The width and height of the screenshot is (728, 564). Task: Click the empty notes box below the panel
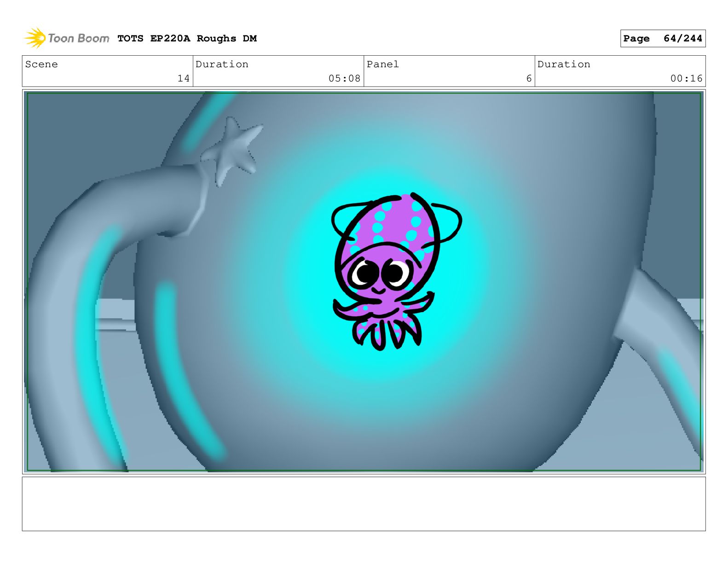364,504
